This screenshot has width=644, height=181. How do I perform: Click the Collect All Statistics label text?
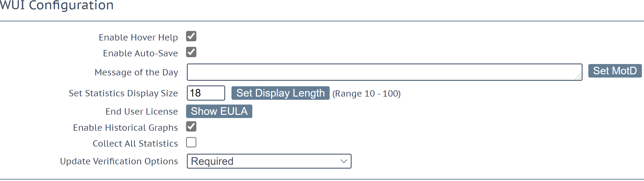[x=135, y=143]
